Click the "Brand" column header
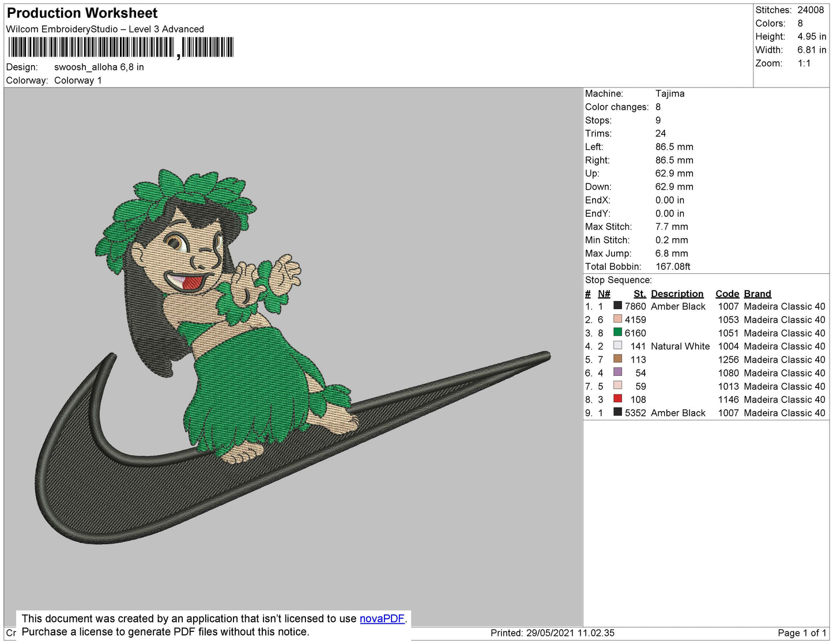Screen dimensions: 833x644 pyautogui.click(x=757, y=293)
